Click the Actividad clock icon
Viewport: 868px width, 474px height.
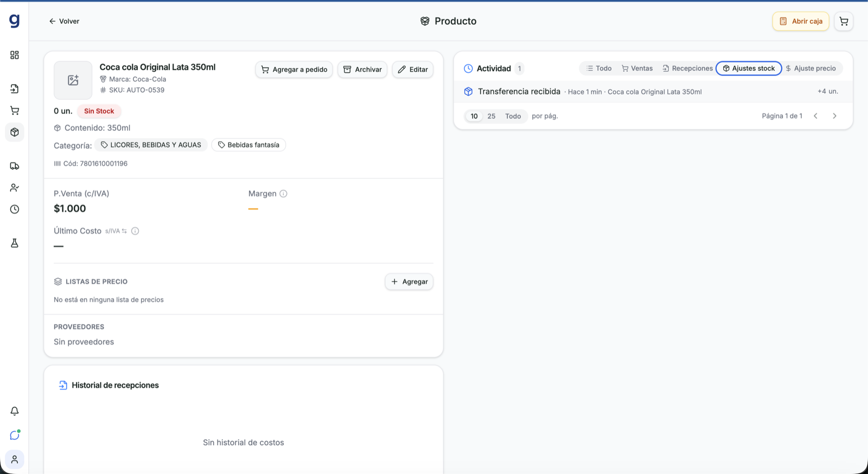(x=468, y=68)
